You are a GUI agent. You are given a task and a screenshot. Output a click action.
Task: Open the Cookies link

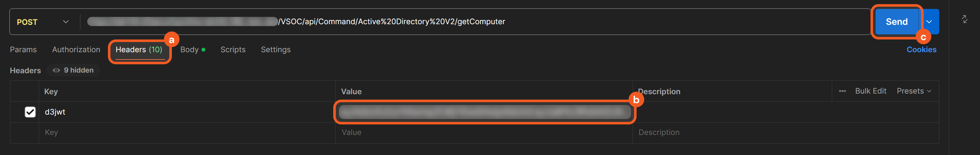[x=921, y=50]
